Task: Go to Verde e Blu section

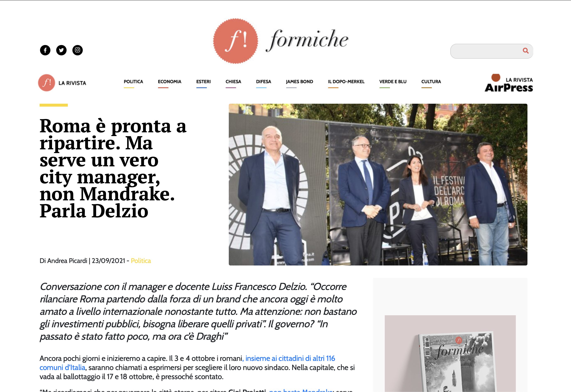Action: (x=393, y=82)
